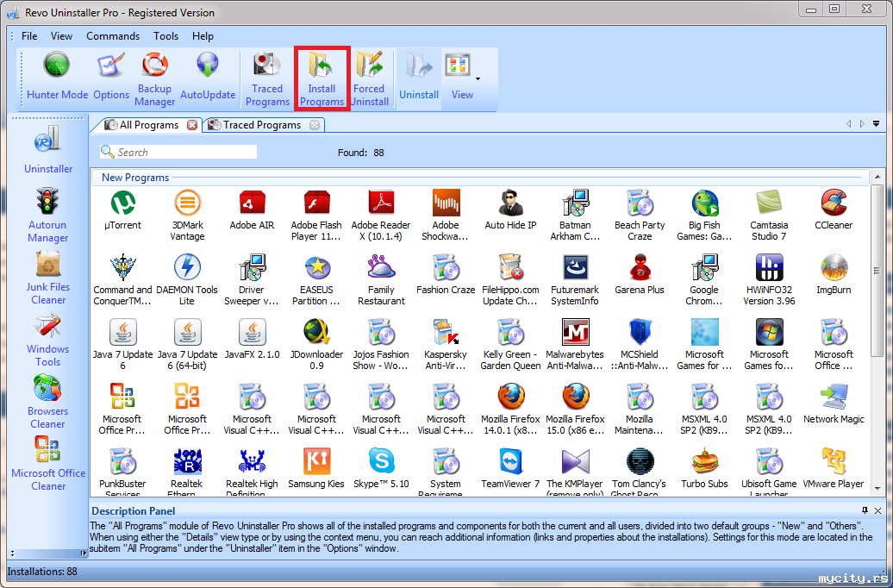The image size is (893, 588).
Task: Select Forced Uninstall tool
Action: 369,78
